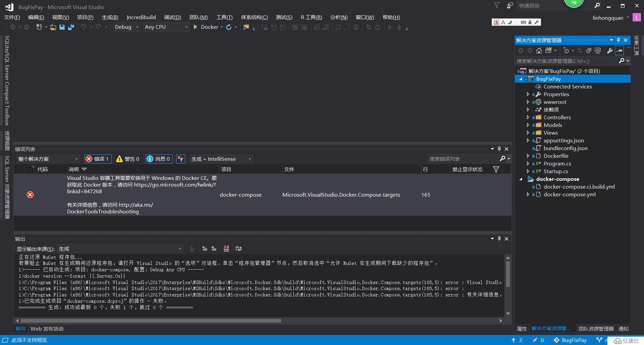Click BugFixPay repository in status bar
Viewport: 644px width, 345px height.
tap(570, 340)
